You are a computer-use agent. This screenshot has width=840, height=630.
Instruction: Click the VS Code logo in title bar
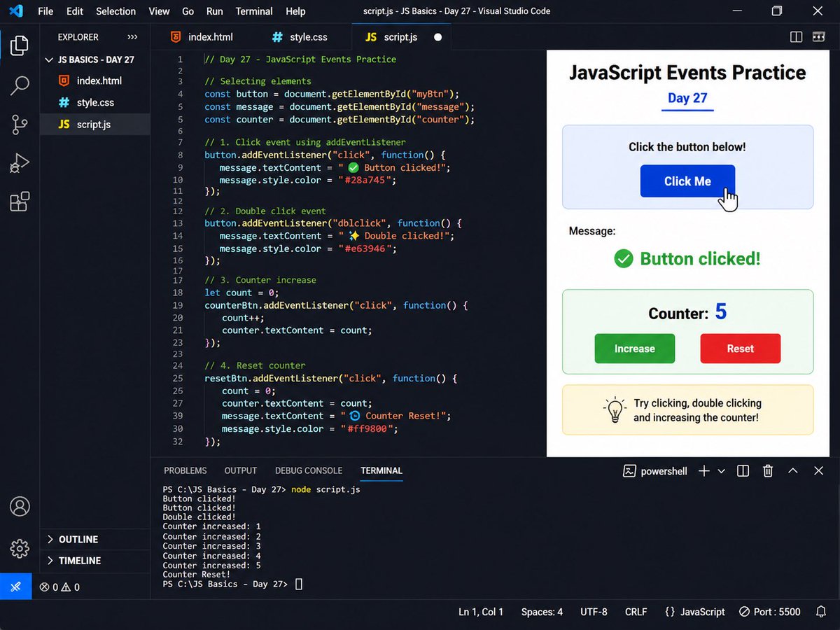point(15,11)
